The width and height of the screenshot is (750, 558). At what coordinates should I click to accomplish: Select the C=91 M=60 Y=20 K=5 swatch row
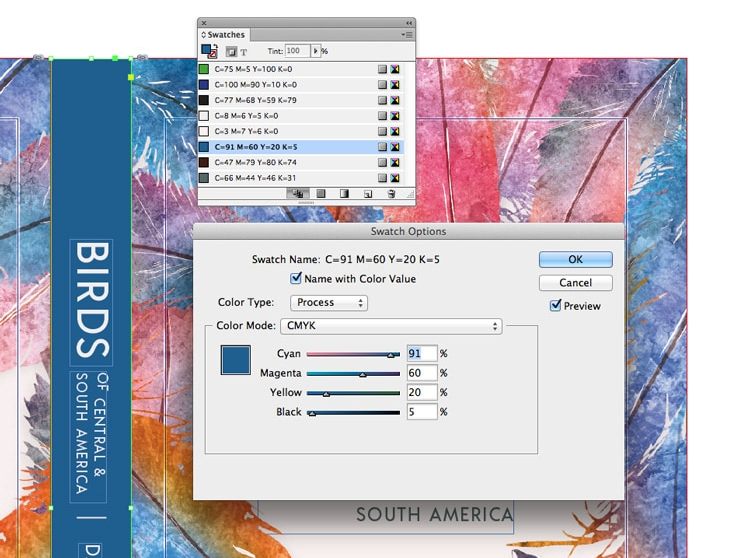click(300, 147)
